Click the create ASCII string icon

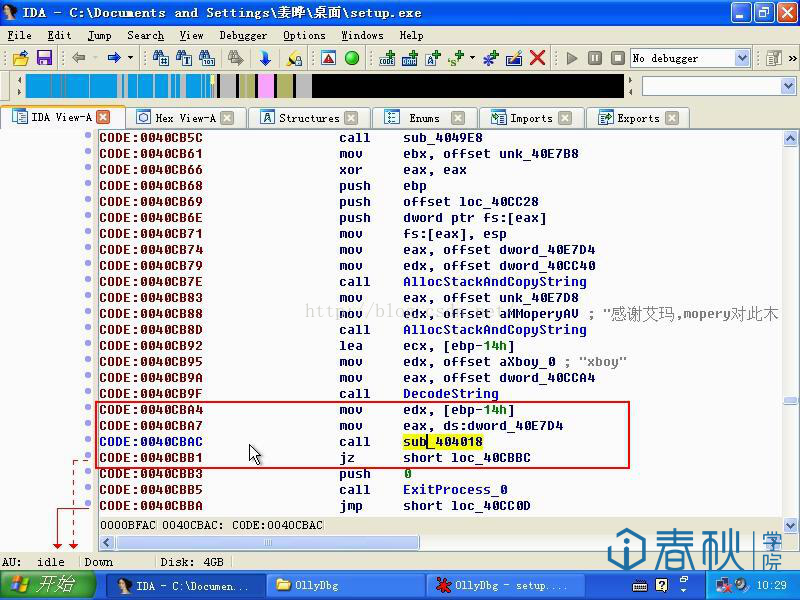(x=433, y=58)
